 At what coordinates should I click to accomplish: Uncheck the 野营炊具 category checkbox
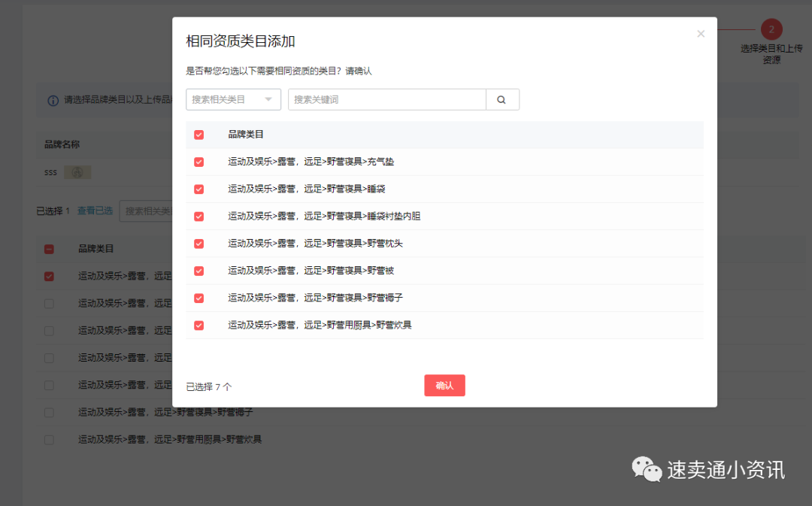[x=199, y=326]
